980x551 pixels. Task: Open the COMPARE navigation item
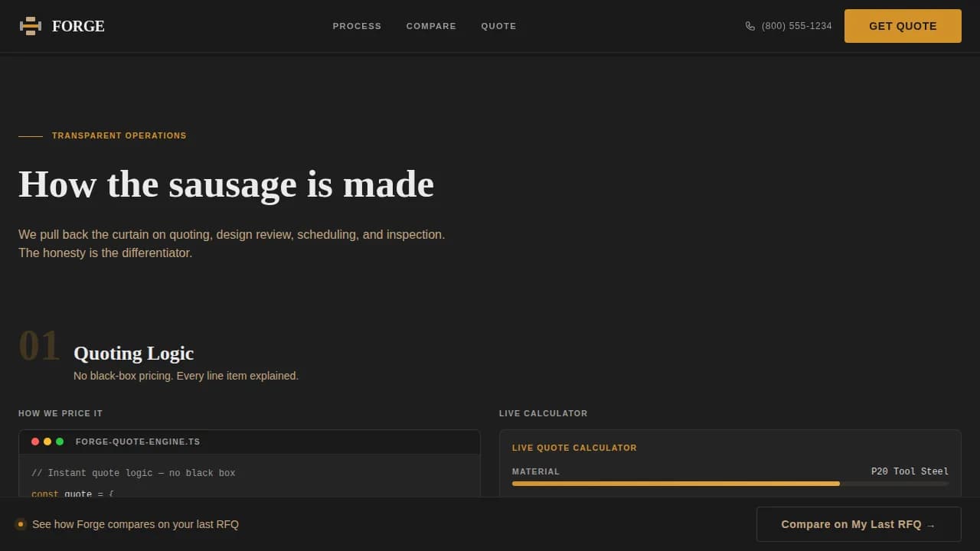tap(431, 26)
